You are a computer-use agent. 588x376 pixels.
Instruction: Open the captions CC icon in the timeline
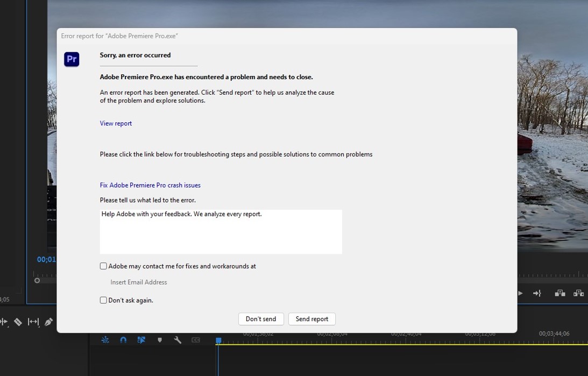pyautogui.click(x=195, y=339)
